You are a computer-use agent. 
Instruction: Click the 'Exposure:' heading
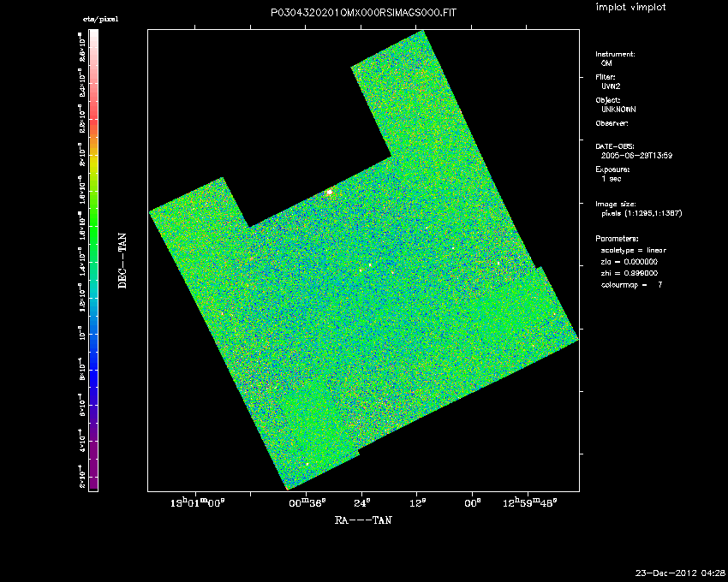(x=612, y=169)
